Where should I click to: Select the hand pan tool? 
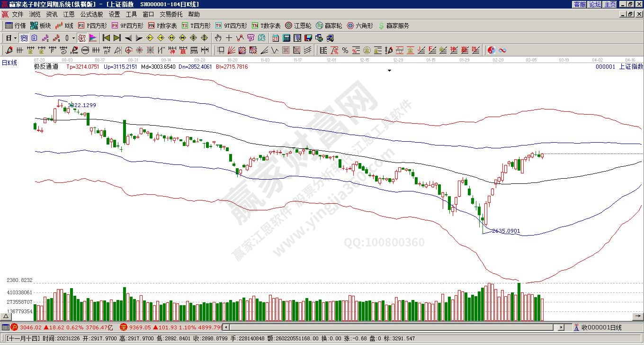pyautogui.click(x=218, y=38)
